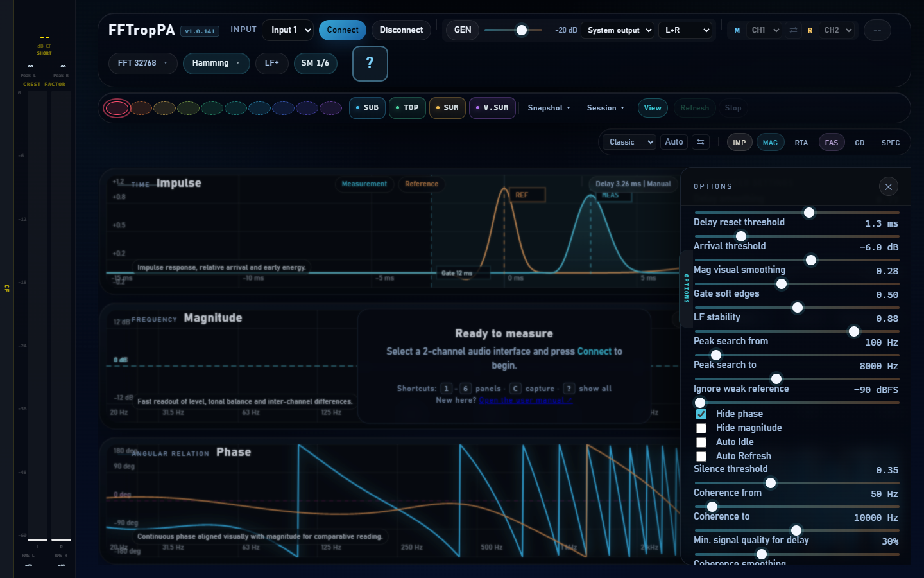Adjust the generator level slider
This screenshot has width=924, height=578.
513,30
